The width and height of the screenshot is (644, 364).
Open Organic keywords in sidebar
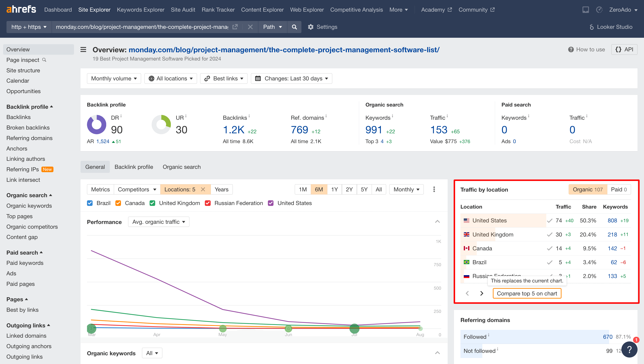[x=29, y=206]
